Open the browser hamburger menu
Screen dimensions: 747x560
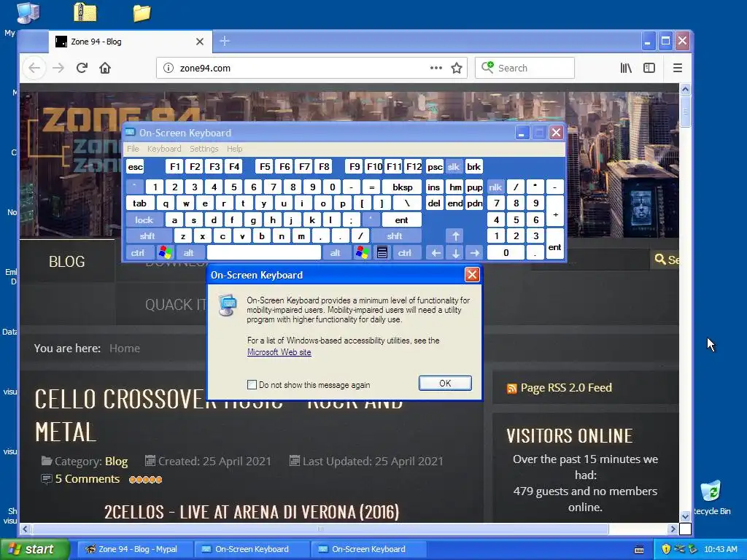[x=678, y=68]
